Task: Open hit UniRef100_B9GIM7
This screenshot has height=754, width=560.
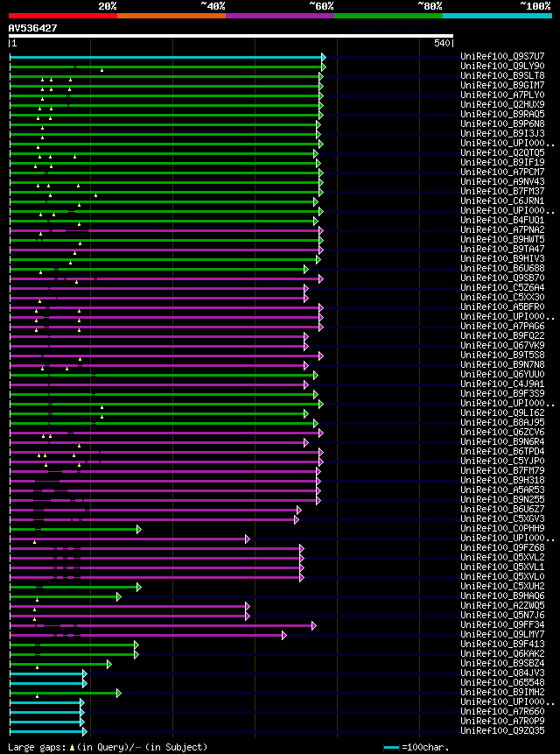Action: pyautogui.click(x=503, y=85)
